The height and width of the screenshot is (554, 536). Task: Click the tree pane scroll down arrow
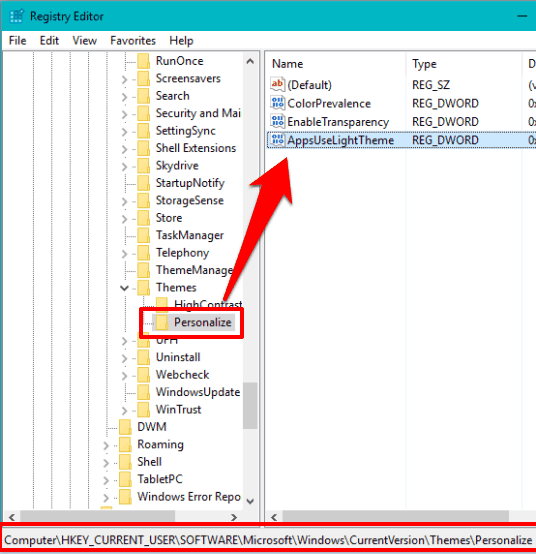[x=250, y=501]
